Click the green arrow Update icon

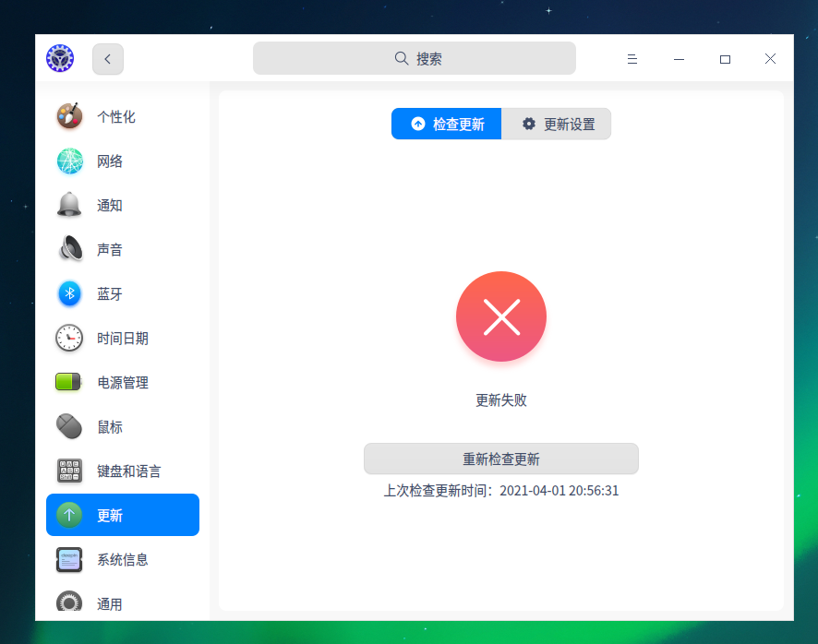coord(69,515)
